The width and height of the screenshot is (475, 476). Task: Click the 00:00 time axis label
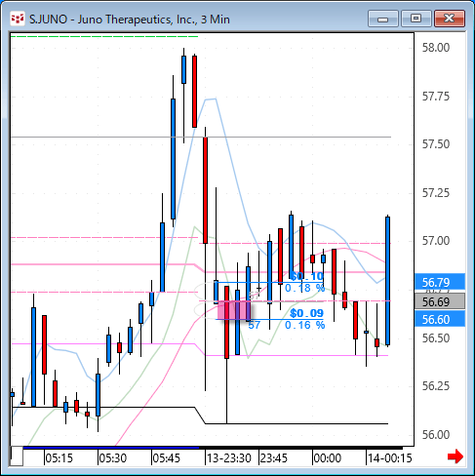tap(328, 458)
